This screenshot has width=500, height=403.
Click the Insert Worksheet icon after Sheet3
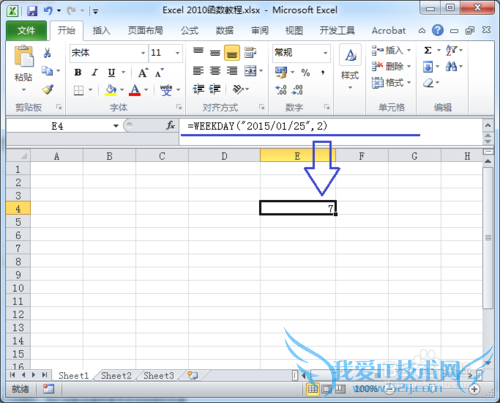click(193, 375)
